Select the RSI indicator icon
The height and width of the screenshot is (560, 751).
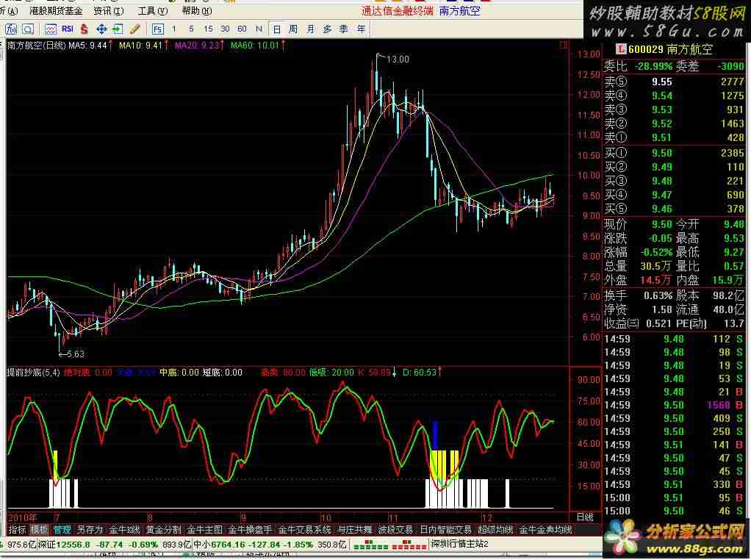pyautogui.click(x=68, y=29)
